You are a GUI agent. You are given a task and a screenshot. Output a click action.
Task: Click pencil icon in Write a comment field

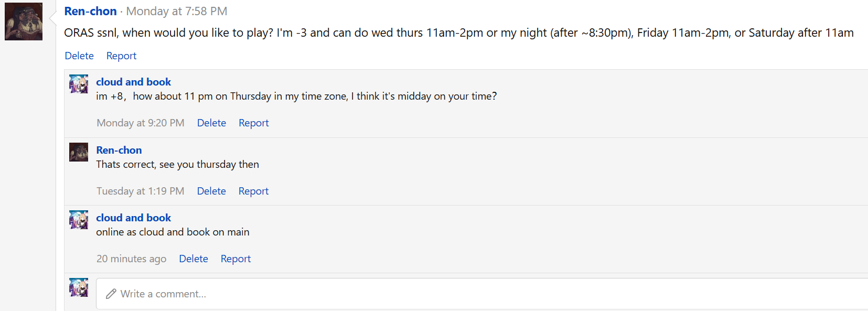(x=111, y=294)
